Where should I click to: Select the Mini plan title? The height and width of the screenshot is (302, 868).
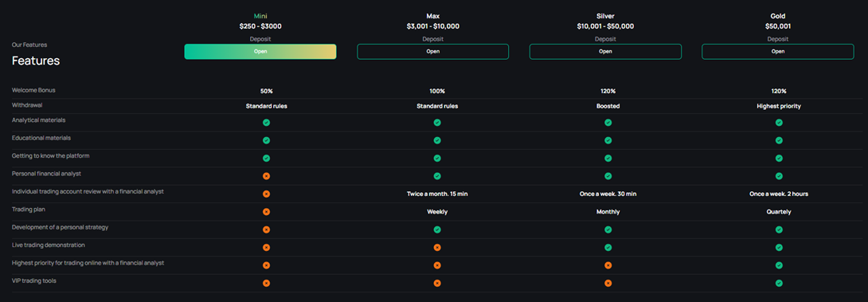260,16
